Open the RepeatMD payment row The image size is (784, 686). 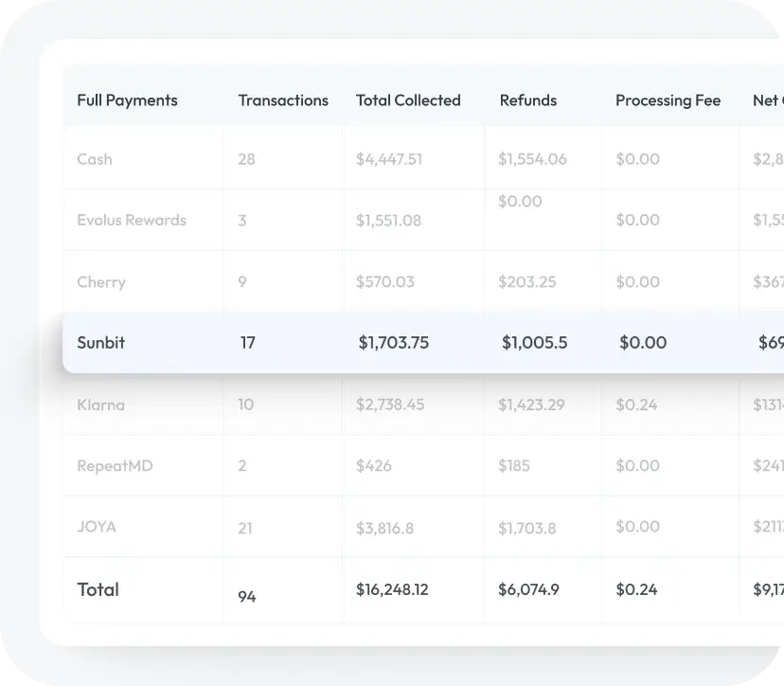[x=115, y=466]
